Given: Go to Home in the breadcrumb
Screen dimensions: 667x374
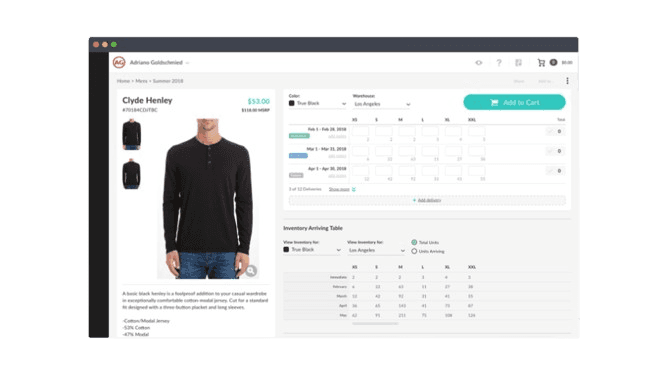Looking at the screenshot, I should tap(123, 81).
